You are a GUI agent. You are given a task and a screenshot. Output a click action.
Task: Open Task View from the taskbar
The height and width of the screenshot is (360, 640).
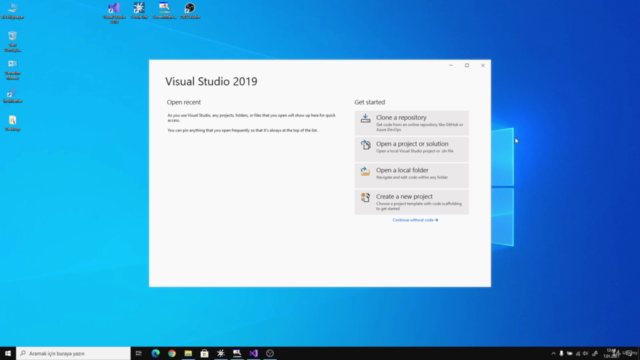tap(139, 353)
